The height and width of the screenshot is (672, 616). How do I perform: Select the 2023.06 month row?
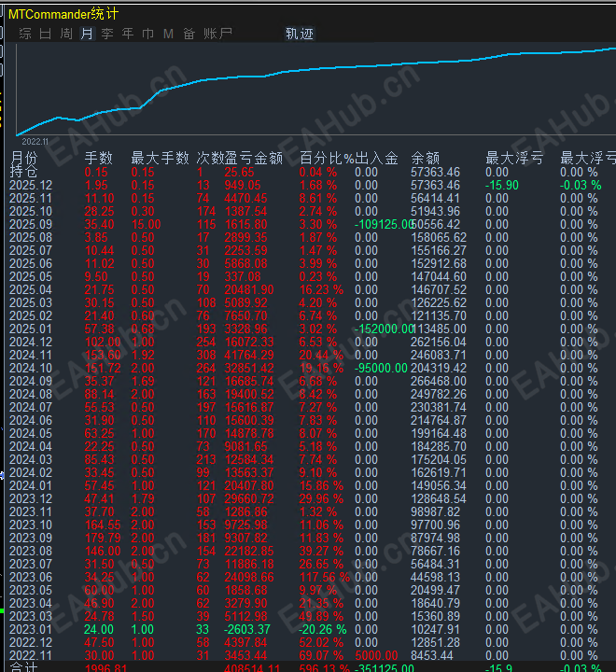tap(308, 578)
